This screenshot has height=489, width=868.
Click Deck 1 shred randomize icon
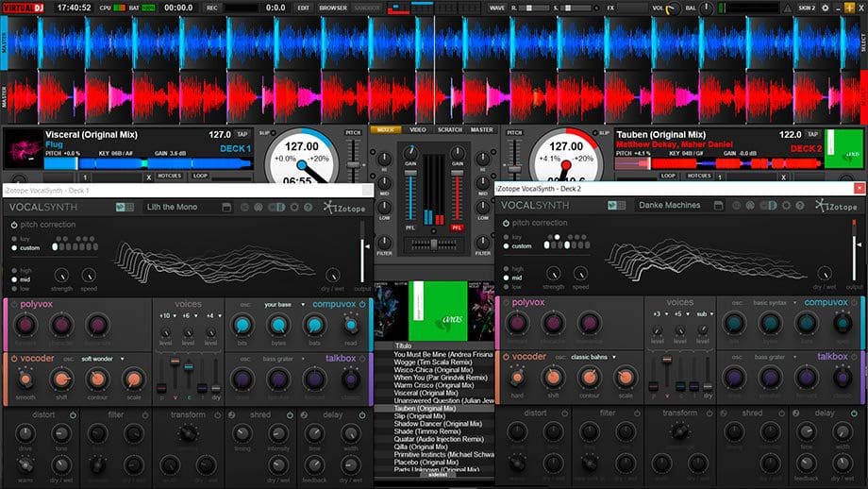(232, 414)
